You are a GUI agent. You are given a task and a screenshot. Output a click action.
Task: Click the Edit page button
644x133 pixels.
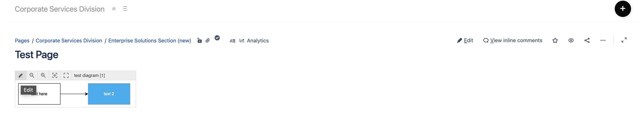click(465, 40)
